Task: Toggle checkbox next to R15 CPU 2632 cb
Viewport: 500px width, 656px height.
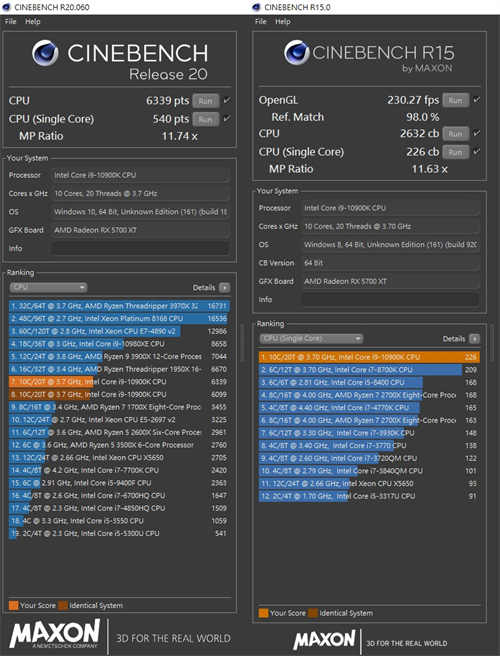Action: coord(476,133)
